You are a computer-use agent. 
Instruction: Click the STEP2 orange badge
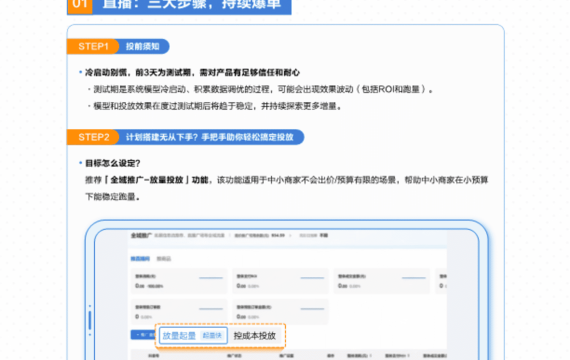click(93, 137)
